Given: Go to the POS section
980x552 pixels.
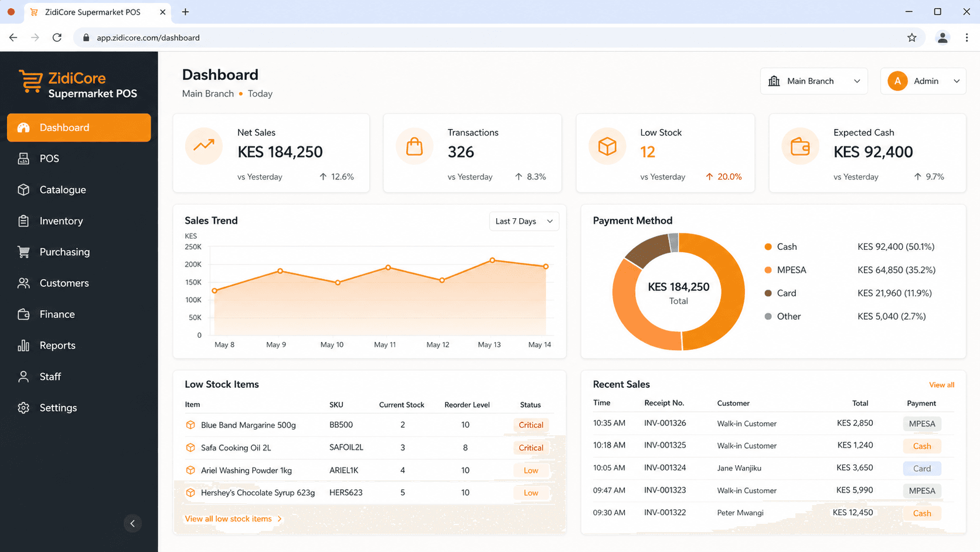Looking at the screenshot, I should pyautogui.click(x=79, y=158).
